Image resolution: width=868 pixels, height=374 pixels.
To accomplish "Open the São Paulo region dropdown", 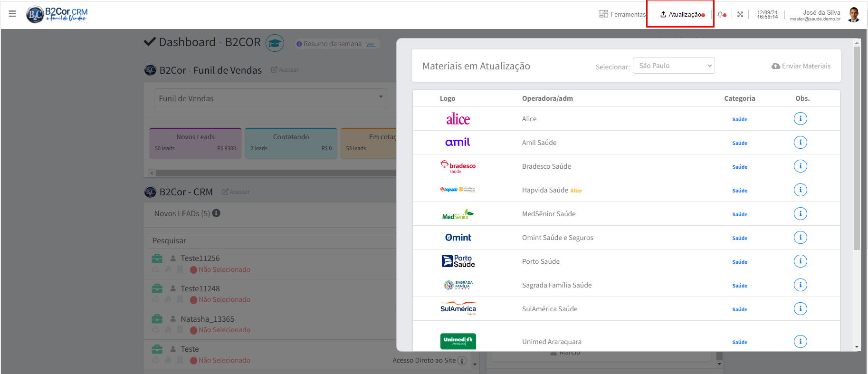I will (673, 66).
